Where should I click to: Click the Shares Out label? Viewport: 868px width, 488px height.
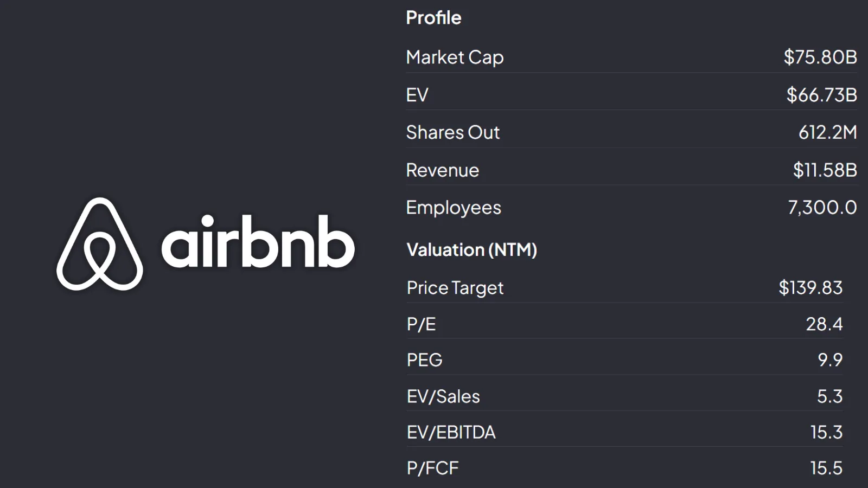click(453, 132)
